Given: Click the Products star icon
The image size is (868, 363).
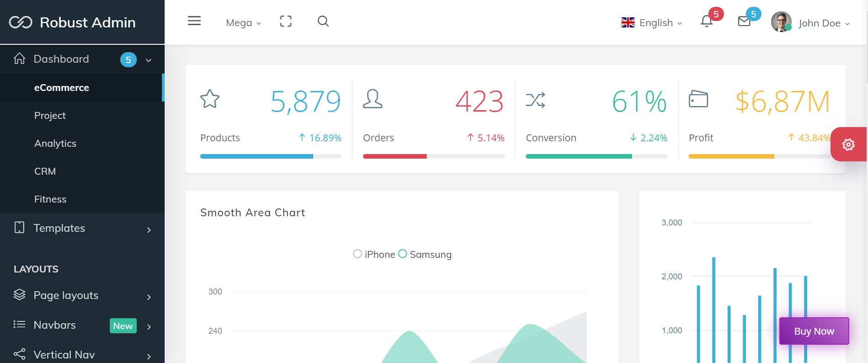Looking at the screenshot, I should [x=210, y=99].
